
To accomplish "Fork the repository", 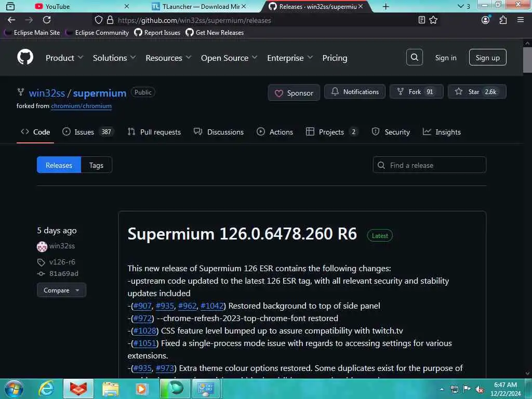I will click(x=416, y=92).
